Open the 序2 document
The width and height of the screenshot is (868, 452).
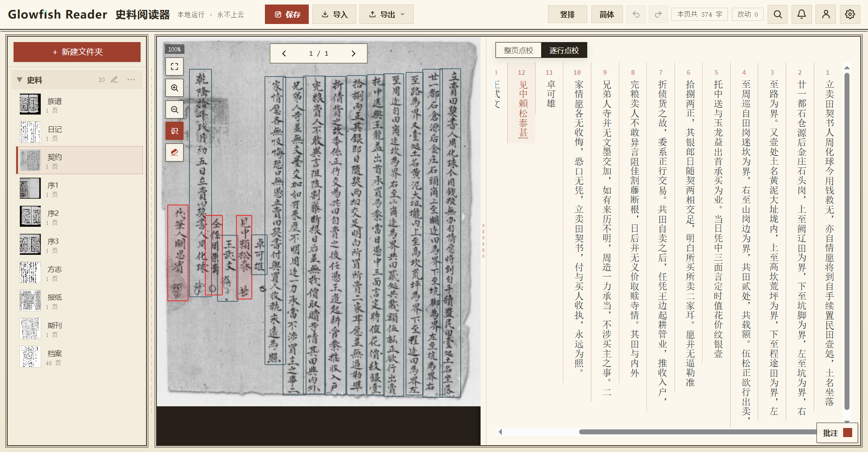(x=80, y=216)
